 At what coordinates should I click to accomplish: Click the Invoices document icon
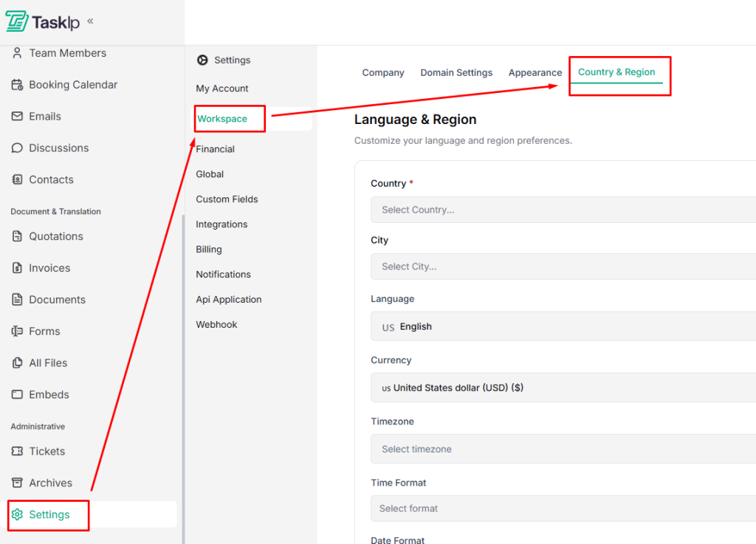point(17,268)
